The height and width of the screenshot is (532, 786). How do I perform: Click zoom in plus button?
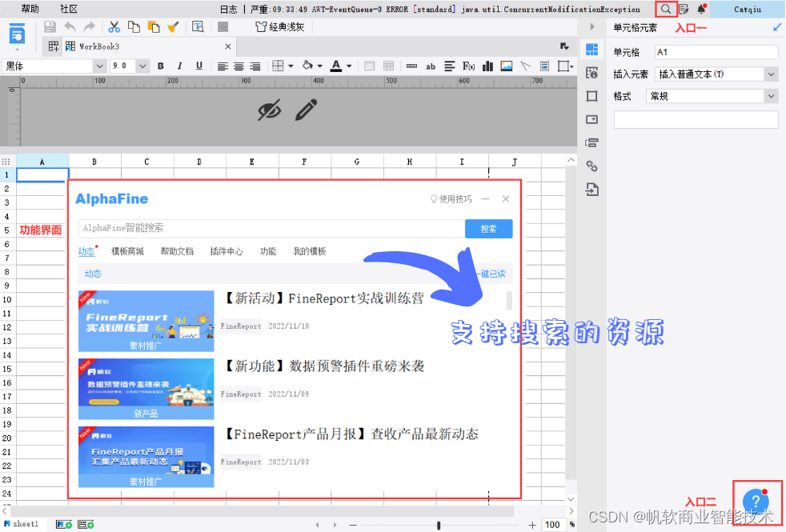pyautogui.click(x=531, y=525)
